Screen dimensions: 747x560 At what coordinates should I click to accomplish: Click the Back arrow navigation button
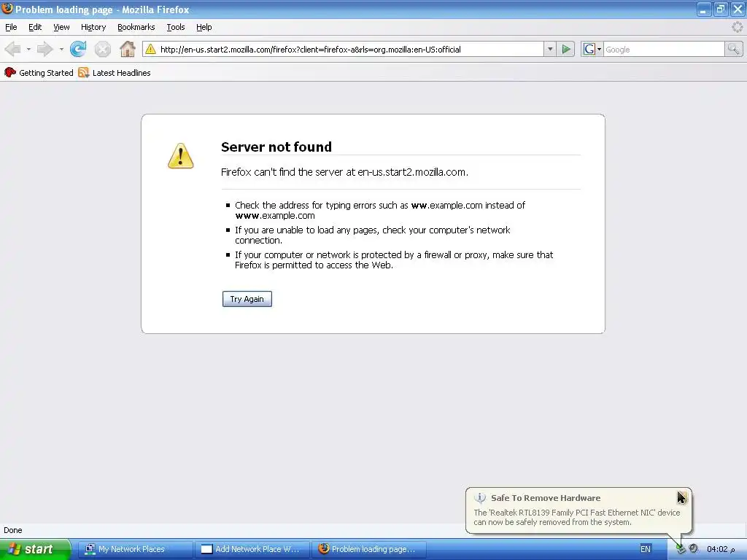click(x=13, y=49)
